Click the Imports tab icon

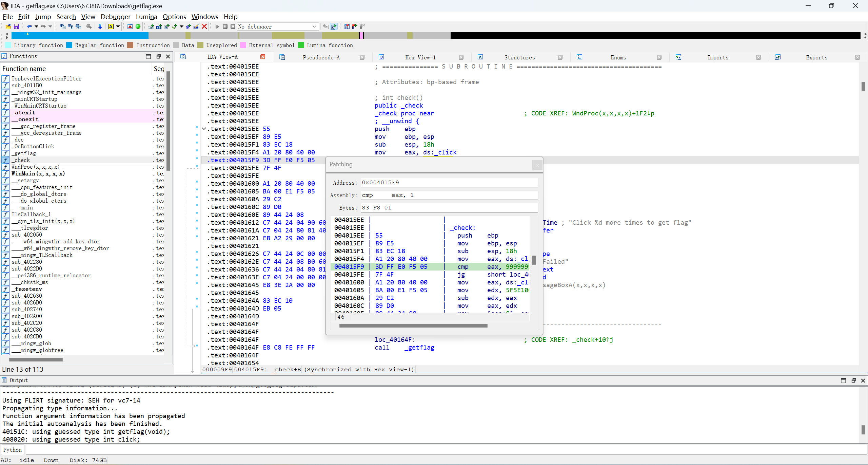[x=678, y=57]
